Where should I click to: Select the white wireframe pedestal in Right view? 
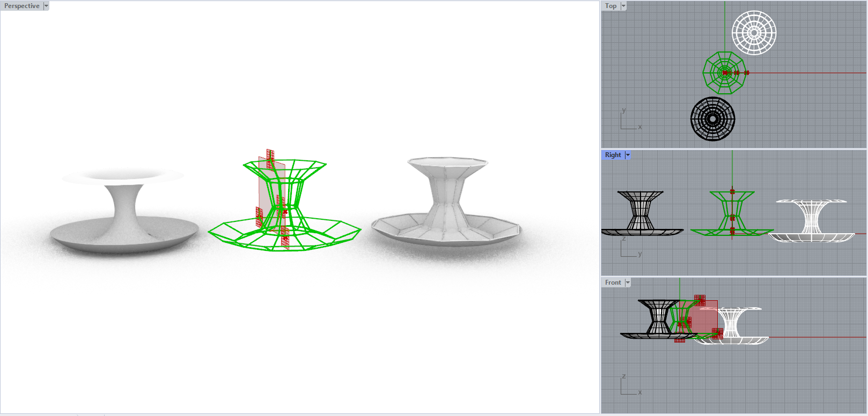pos(812,220)
